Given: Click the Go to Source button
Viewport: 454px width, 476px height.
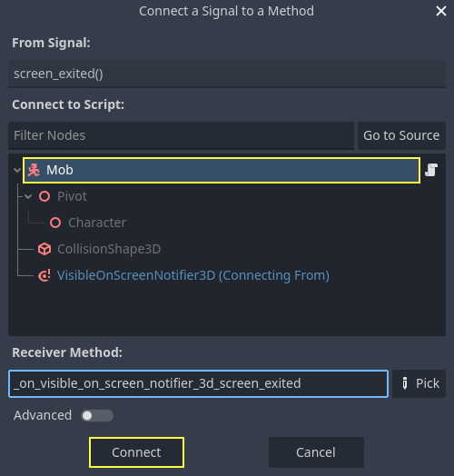Looking at the screenshot, I should (401, 135).
